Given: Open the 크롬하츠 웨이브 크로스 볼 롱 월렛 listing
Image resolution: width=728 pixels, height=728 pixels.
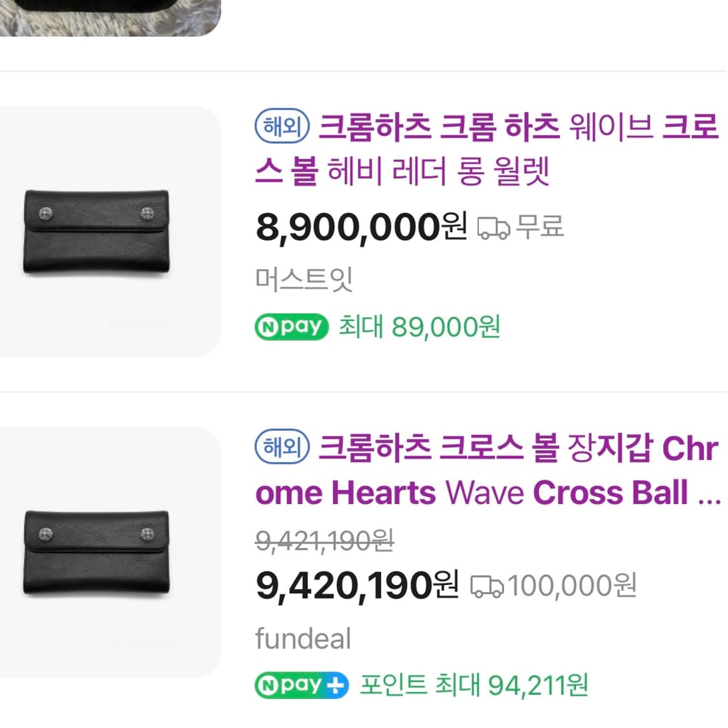Looking at the screenshot, I should [485, 150].
